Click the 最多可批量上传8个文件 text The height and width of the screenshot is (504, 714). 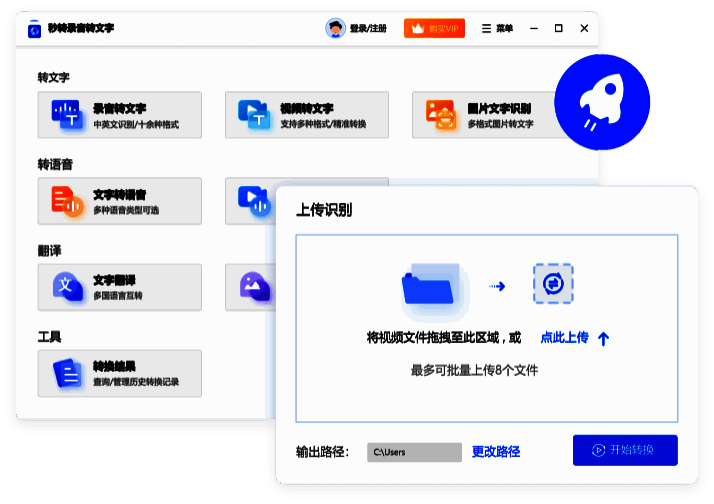[474, 370]
